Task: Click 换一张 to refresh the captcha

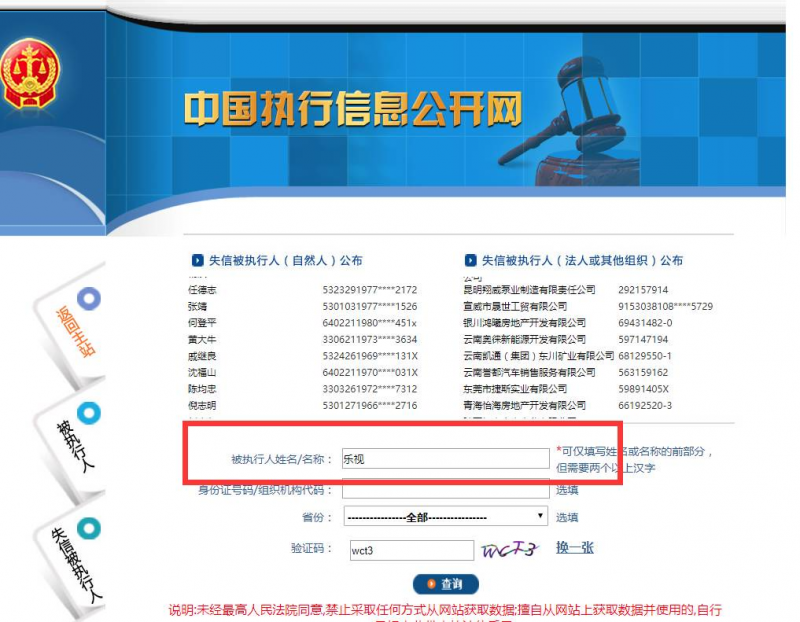Action: 575,548
